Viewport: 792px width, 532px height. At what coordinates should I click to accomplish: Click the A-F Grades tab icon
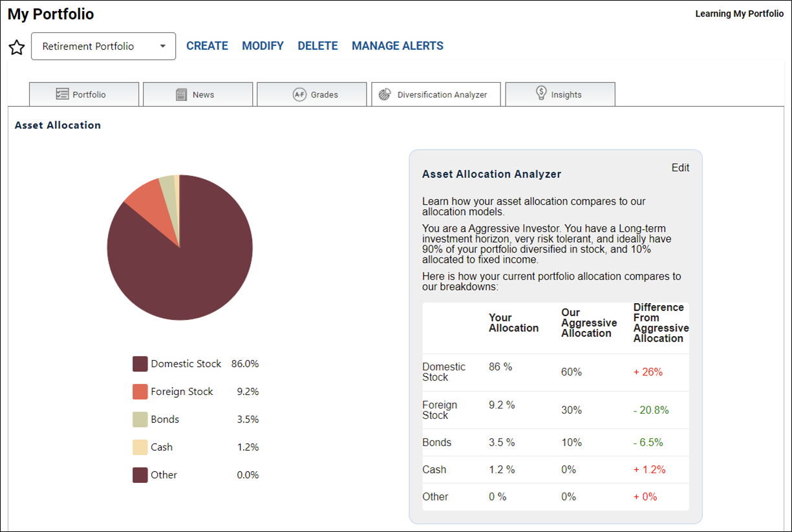coord(299,94)
